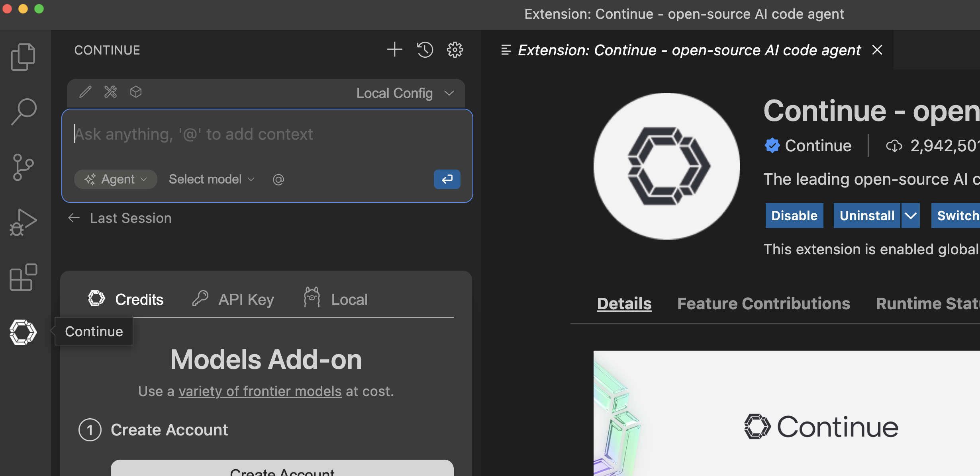980x476 pixels.
Task: Switch to the Local tab
Action: [335, 298]
